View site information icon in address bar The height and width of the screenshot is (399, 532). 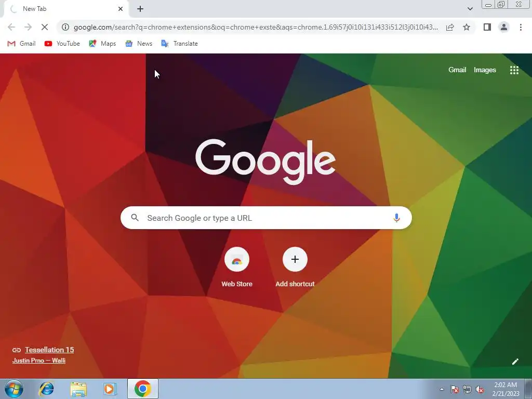pos(65,27)
